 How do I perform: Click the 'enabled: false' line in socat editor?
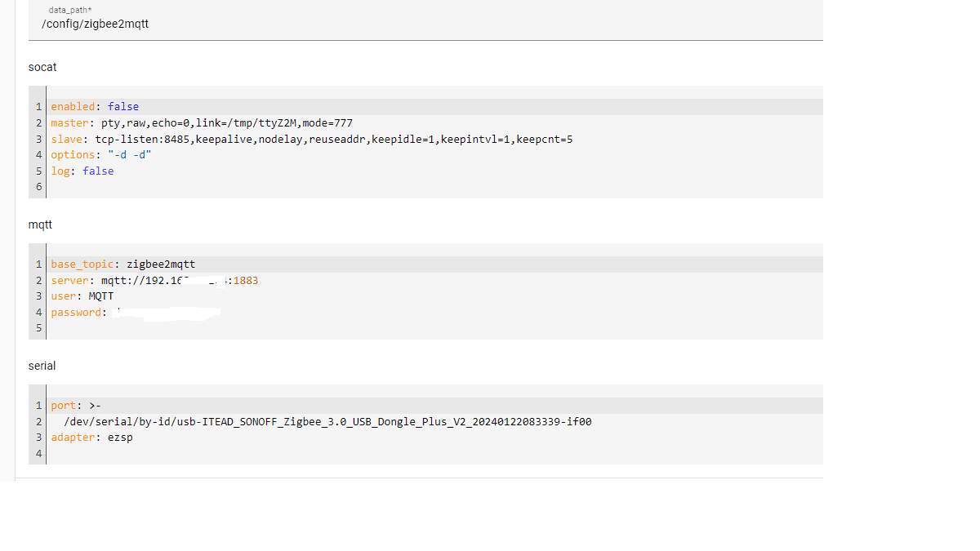pos(95,107)
